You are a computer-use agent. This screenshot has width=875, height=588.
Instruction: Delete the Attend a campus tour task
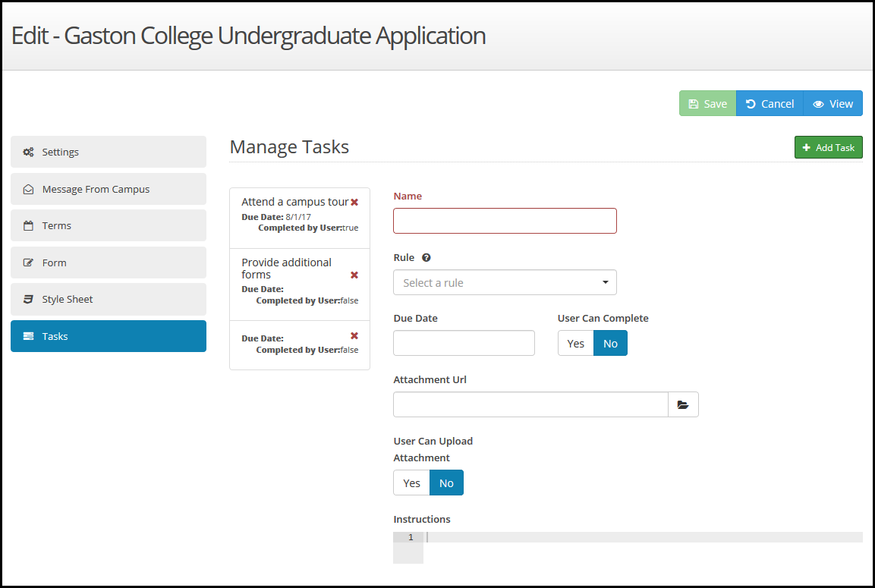pyautogui.click(x=354, y=201)
